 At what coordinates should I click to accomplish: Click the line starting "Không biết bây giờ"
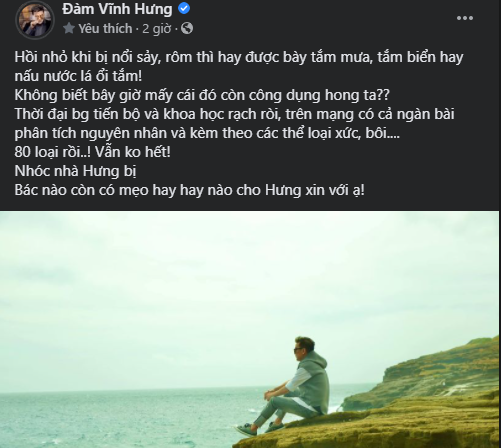point(202,95)
